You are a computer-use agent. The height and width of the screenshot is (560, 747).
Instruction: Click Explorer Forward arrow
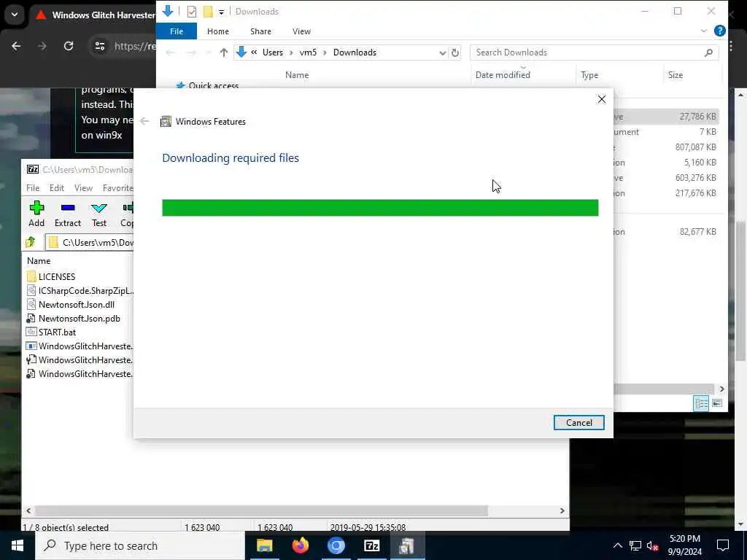pyautogui.click(x=191, y=52)
